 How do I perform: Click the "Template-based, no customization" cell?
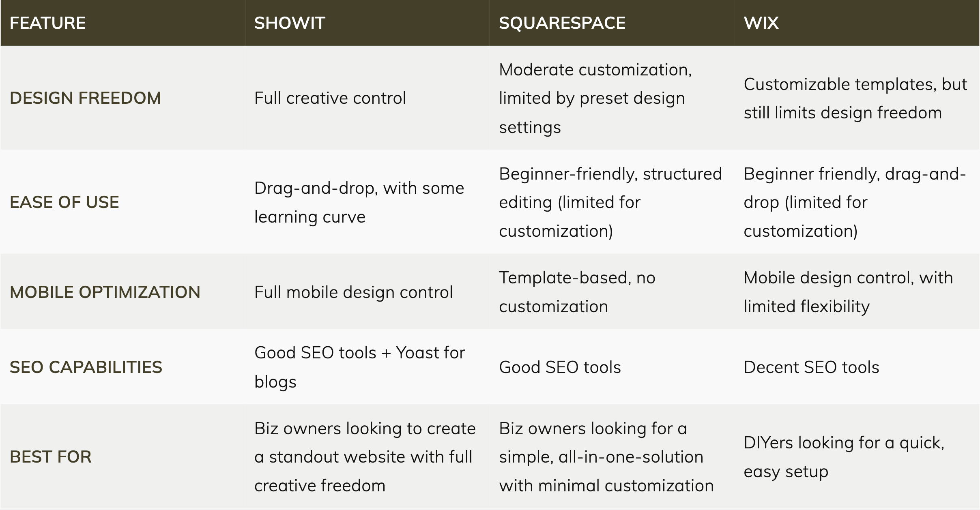[x=577, y=292]
